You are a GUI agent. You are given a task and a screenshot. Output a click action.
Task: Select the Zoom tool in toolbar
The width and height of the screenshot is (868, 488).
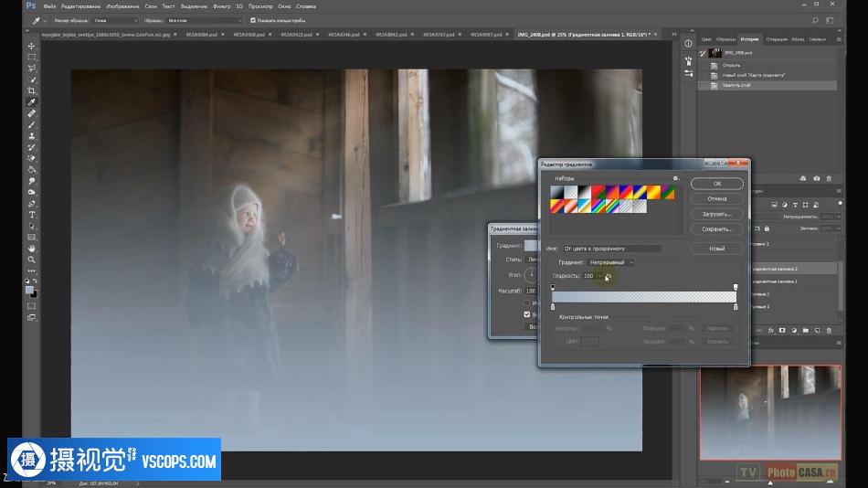31,260
